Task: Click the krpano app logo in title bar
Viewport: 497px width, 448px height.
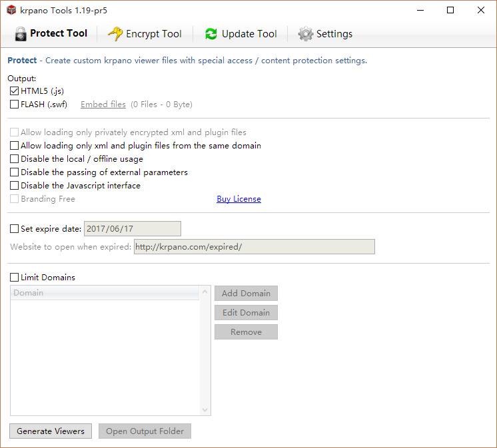Action: 11,10
